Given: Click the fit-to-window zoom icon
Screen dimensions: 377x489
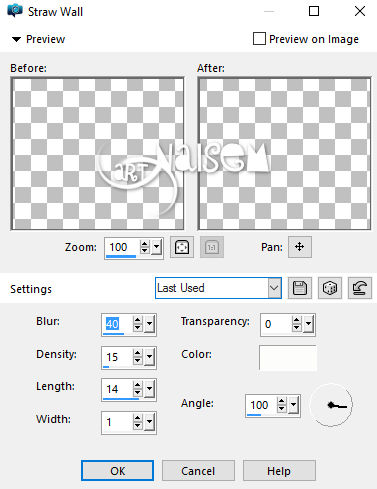Looking at the screenshot, I should click(x=182, y=247).
